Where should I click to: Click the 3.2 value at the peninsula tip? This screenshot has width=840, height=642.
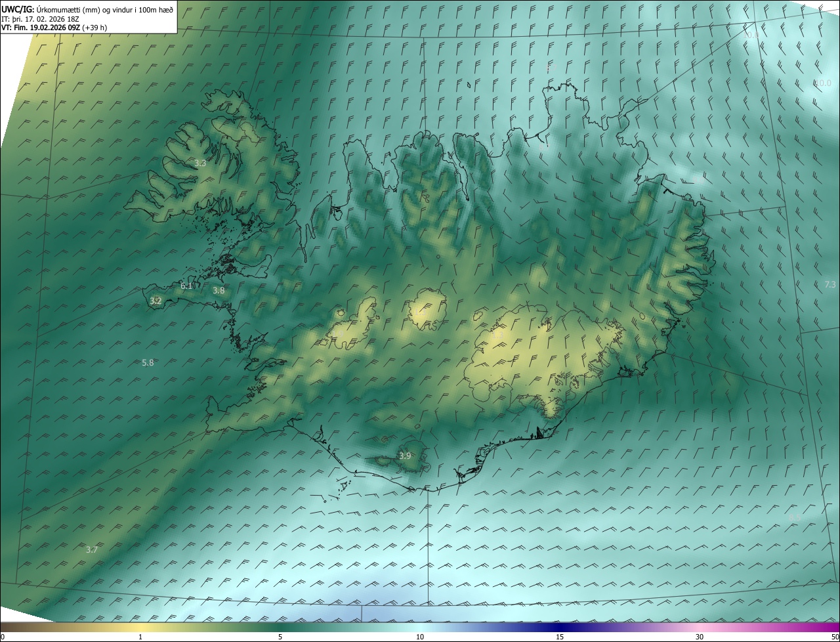156,301
